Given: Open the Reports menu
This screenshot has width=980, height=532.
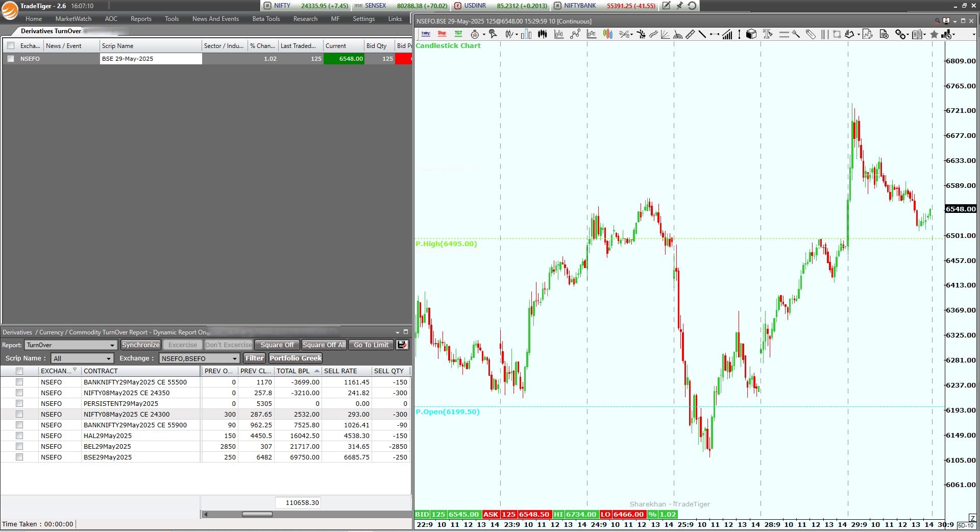Looking at the screenshot, I should click(x=141, y=19).
